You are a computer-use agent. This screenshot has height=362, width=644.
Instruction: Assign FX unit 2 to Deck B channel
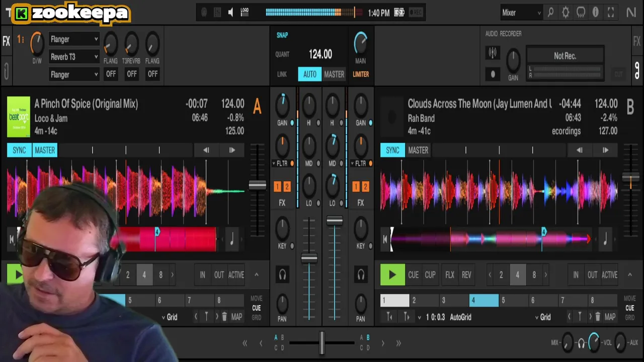click(365, 187)
